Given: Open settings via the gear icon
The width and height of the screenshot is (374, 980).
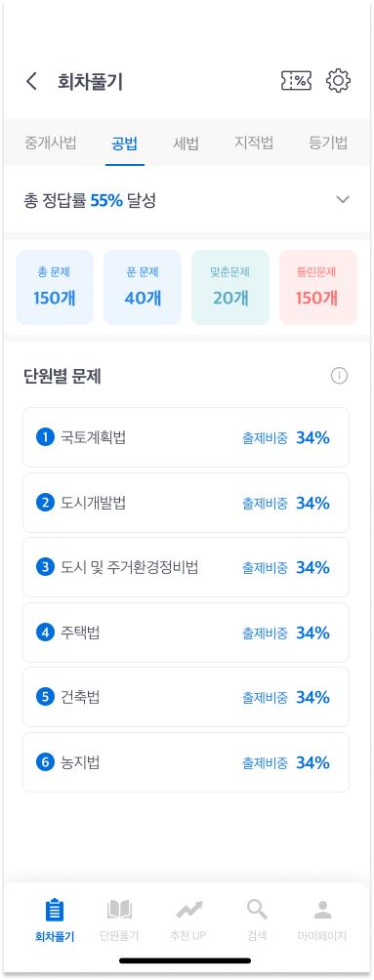Looking at the screenshot, I should pyautogui.click(x=338, y=81).
